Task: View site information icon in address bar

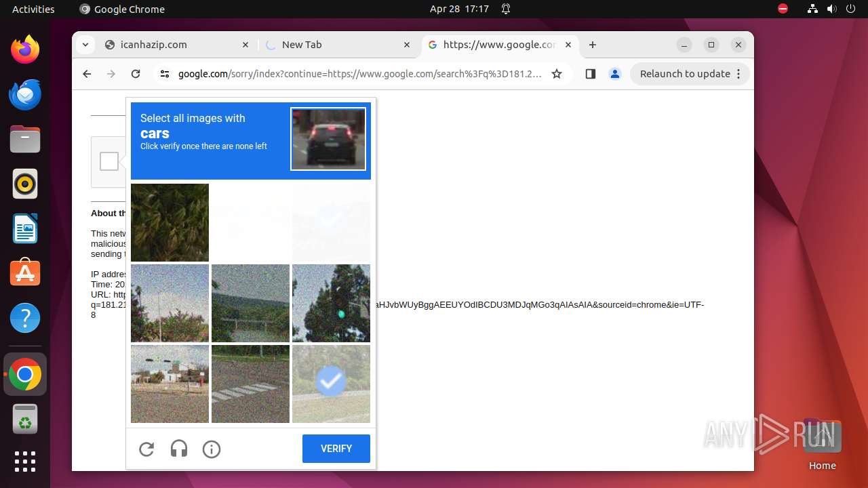Action: 165,74
